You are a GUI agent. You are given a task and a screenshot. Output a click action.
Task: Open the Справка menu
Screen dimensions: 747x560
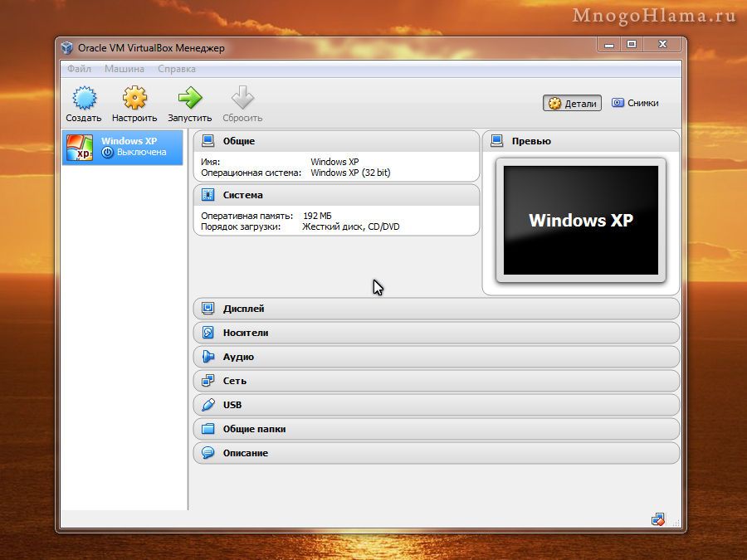[x=177, y=69]
